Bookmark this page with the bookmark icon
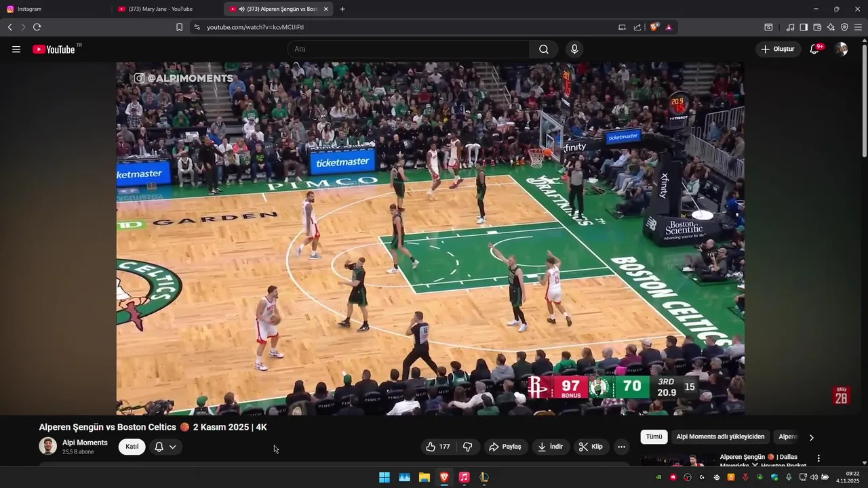 [x=179, y=27]
